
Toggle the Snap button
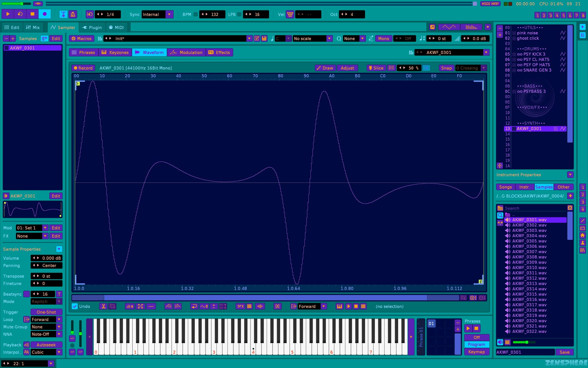446,68
